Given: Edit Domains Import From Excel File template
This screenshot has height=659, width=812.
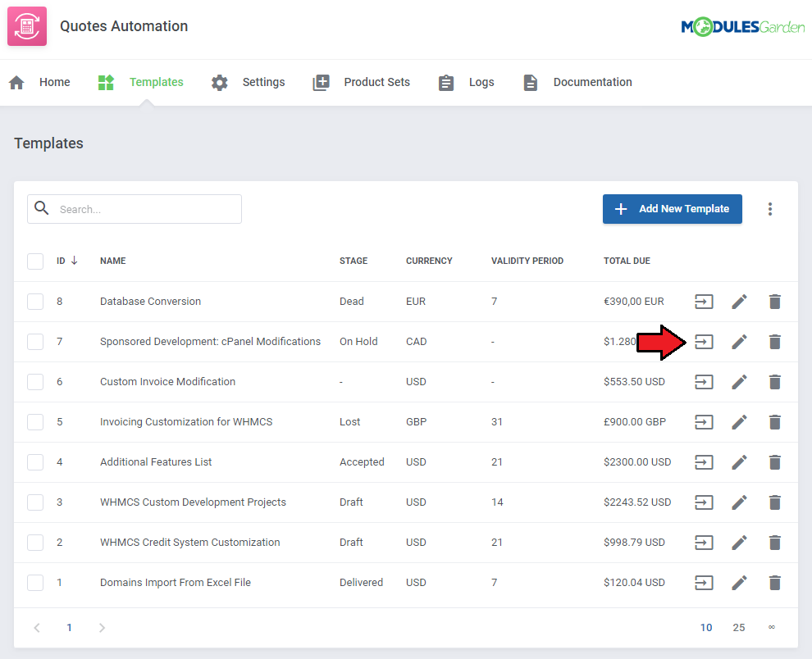Looking at the screenshot, I should [x=739, y=583].
